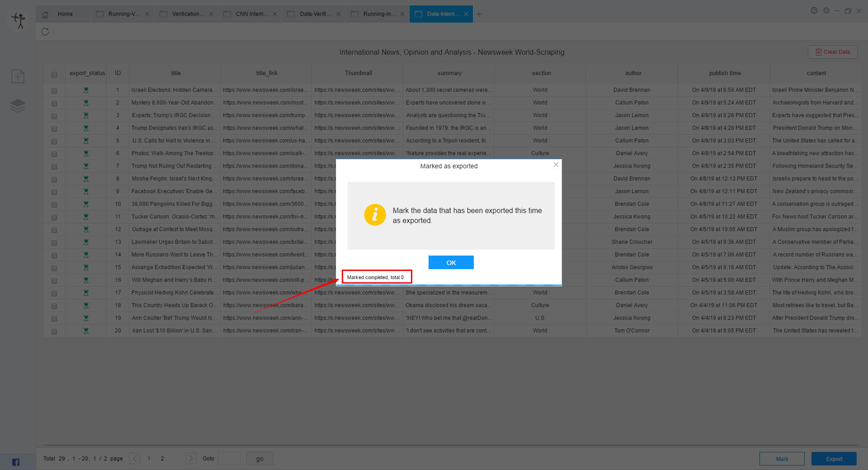Click inside the Goto page input field
The image size is (868, 470).
229,458
